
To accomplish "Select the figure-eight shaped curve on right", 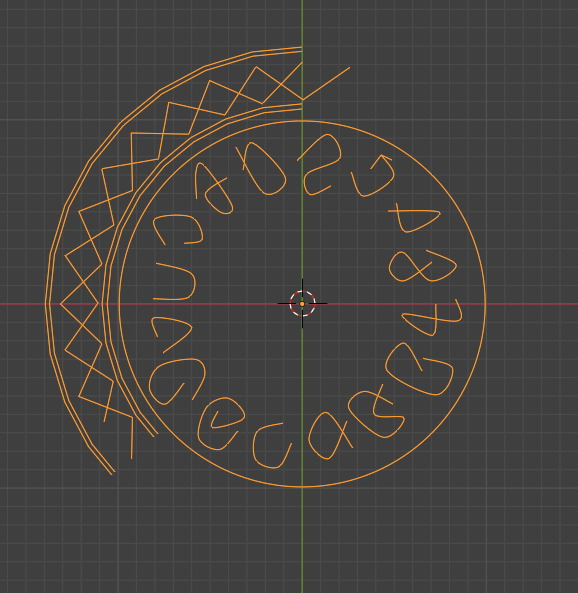I will pos(423,267).
